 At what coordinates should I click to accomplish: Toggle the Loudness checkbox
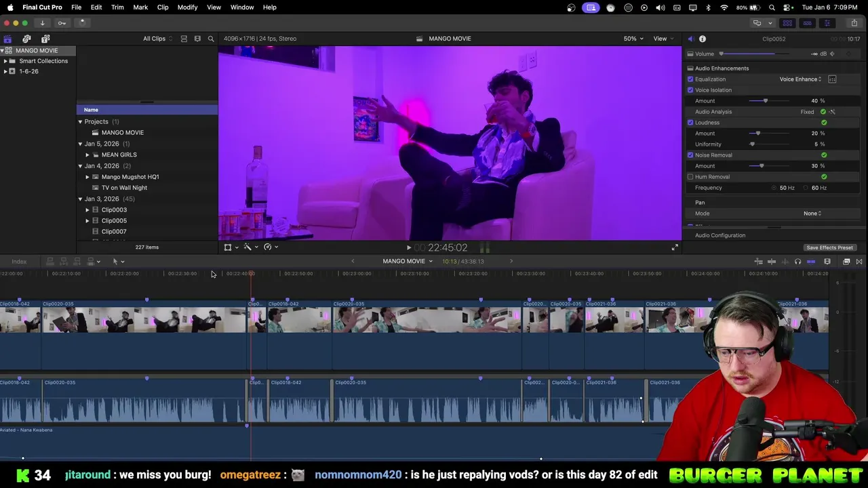[690, 123]
